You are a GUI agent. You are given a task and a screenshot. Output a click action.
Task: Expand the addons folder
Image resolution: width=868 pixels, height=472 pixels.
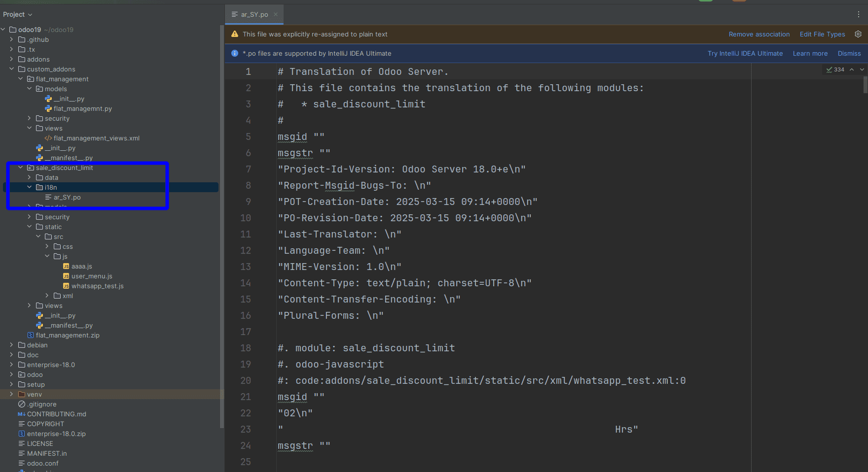[x=11, y=59]
